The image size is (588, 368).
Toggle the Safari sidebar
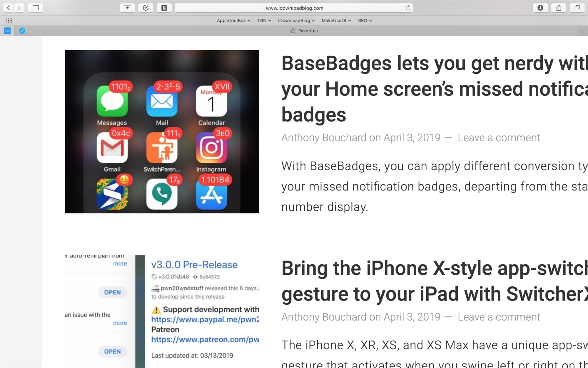point(36,8)
